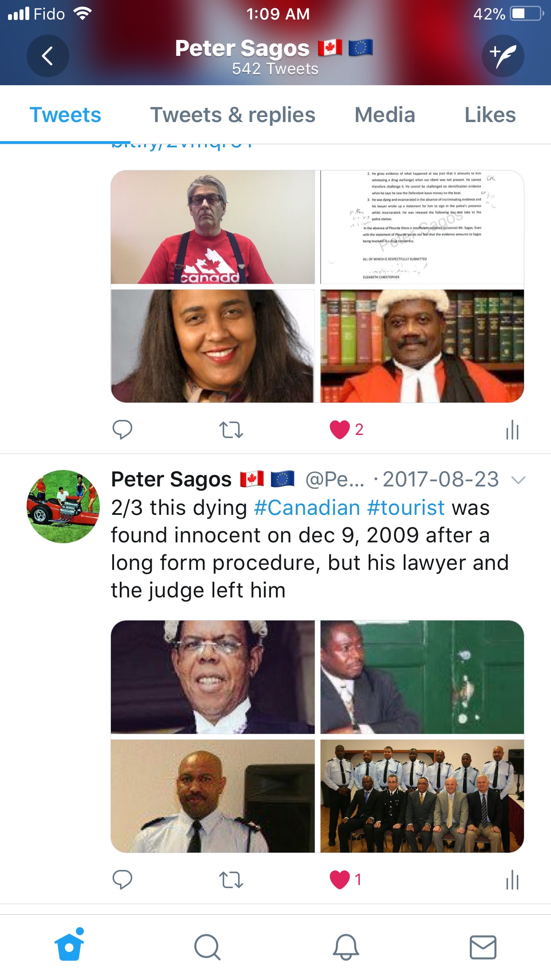The height and width of the screenshot is (980, 551).
Task: Follow the #tourist hashtag link
Action: (406, 507)
